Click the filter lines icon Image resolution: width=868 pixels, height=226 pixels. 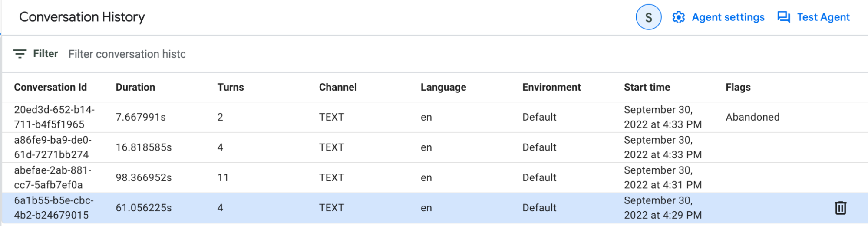pos(20,54)
